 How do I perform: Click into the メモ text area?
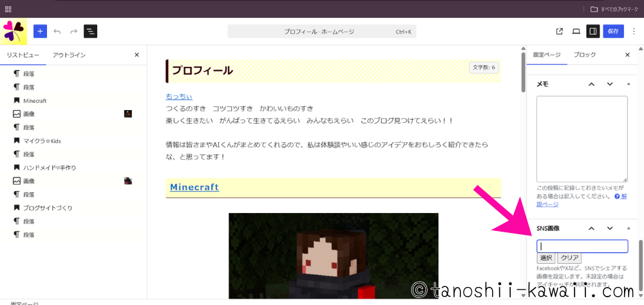pos(582,139)
